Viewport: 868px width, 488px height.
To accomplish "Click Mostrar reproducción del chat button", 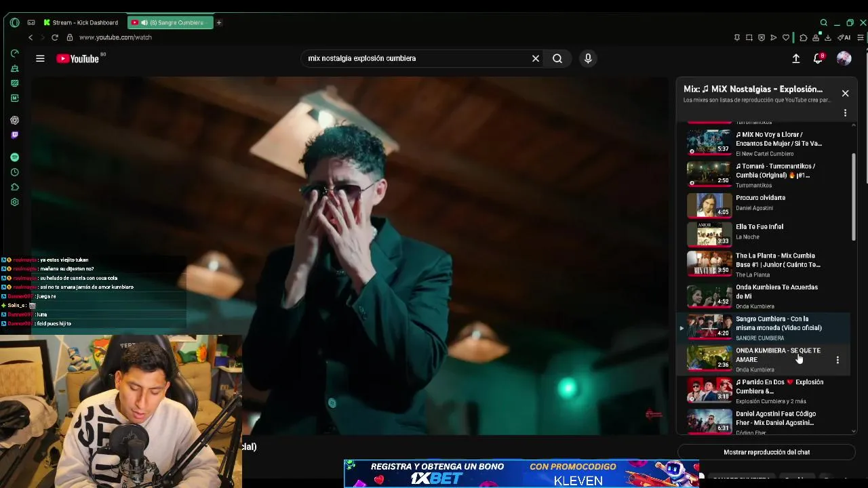I will 766,452.
